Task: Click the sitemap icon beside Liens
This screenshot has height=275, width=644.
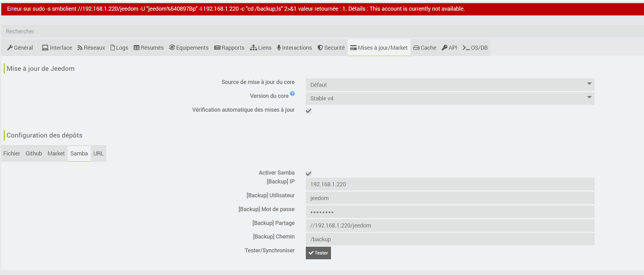Action: (x=254, y=48)
